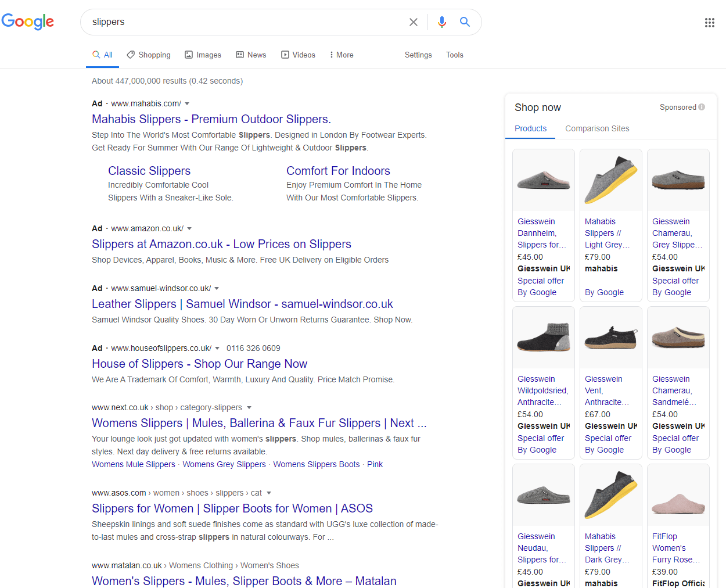
Task: Click the houseofslippers phone number 0116 326 0609
Action: [x=253, y=348]
